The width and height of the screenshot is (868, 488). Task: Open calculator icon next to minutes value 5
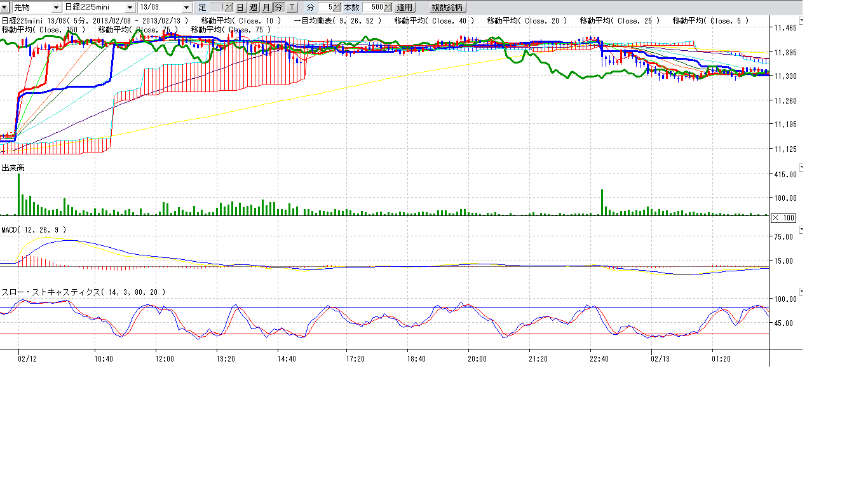(x=336, y=8)
